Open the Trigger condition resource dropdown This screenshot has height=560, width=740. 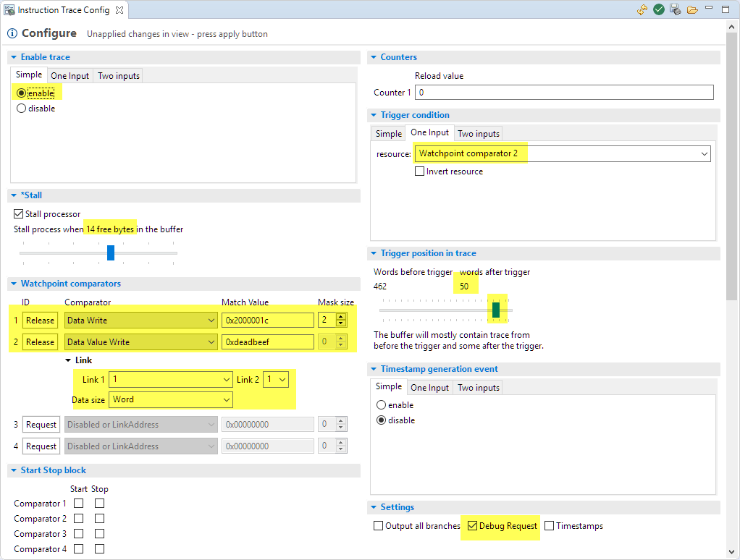coord(704,153)
